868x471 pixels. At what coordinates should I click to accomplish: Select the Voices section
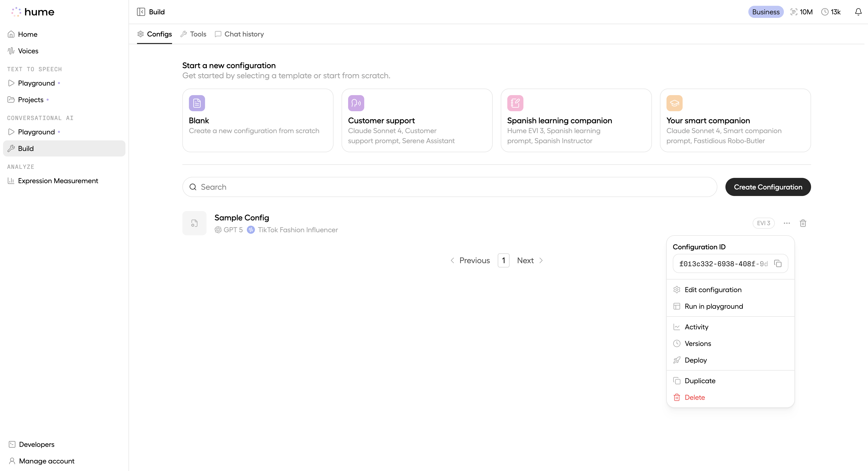pos(28,51)
